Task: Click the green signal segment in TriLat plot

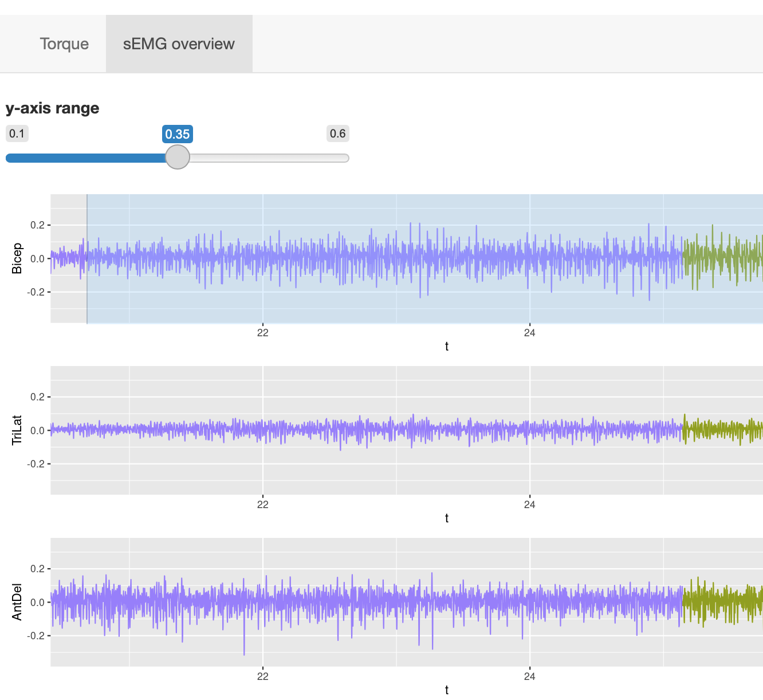Action: click(x=722, y=430)
